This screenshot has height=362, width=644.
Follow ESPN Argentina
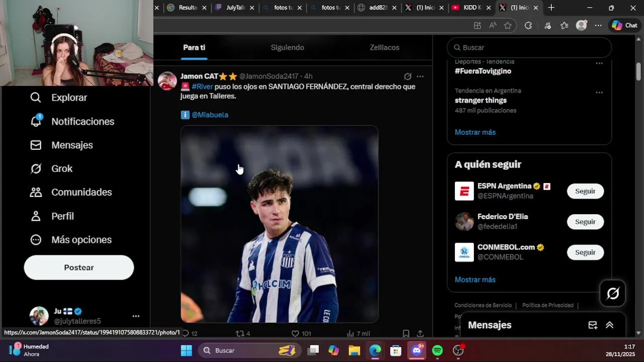click(x=585, y=191)
